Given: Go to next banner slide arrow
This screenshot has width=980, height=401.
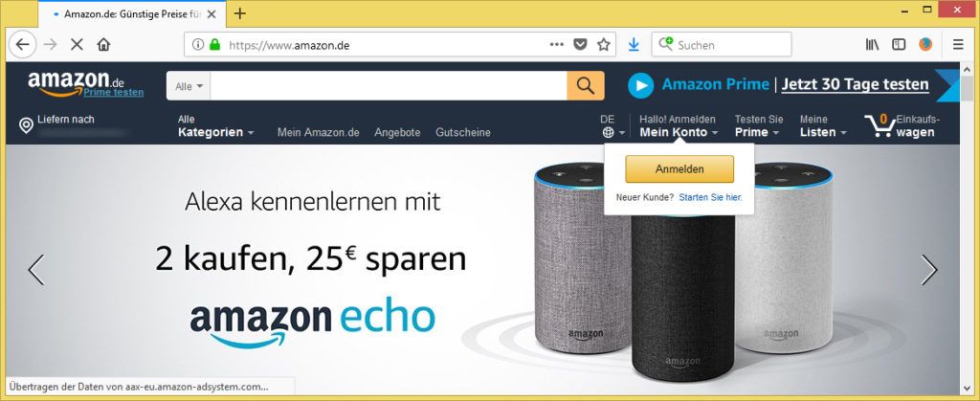Looking at the screenshot, I should click(929, 270).
